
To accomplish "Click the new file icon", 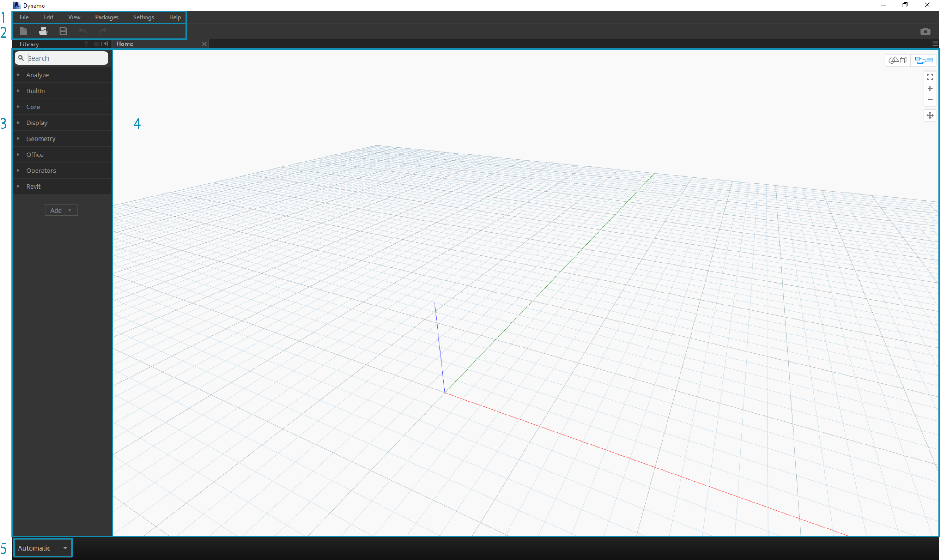I will (x=23, y=31).
